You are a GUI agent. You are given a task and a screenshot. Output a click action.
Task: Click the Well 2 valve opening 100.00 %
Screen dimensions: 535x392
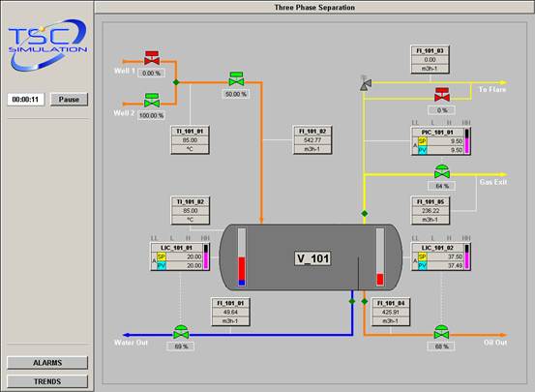(x=152, y=116)
